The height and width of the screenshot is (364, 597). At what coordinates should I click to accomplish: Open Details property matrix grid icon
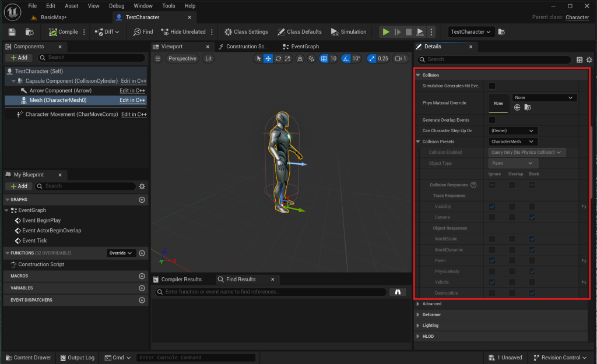pyautogui.click(x=580, y=60)
